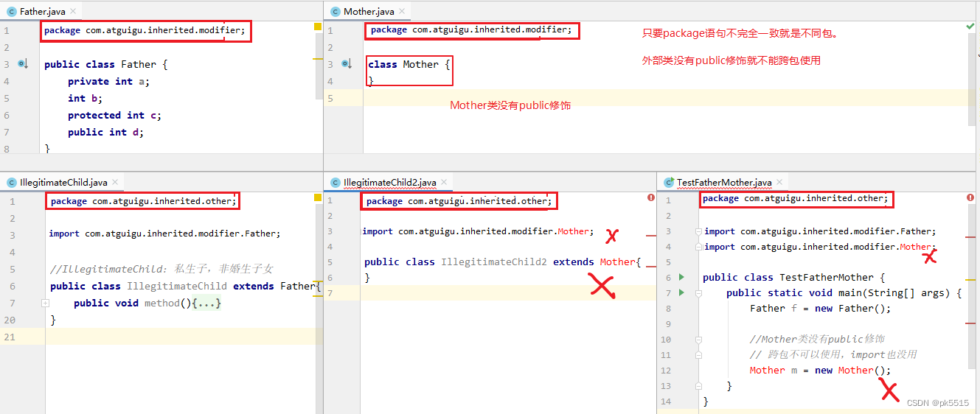Screen dimensions: 980x414
Task: Click the red error indicator in TestFatherMother.java
Action: click(x=970, y=197)
